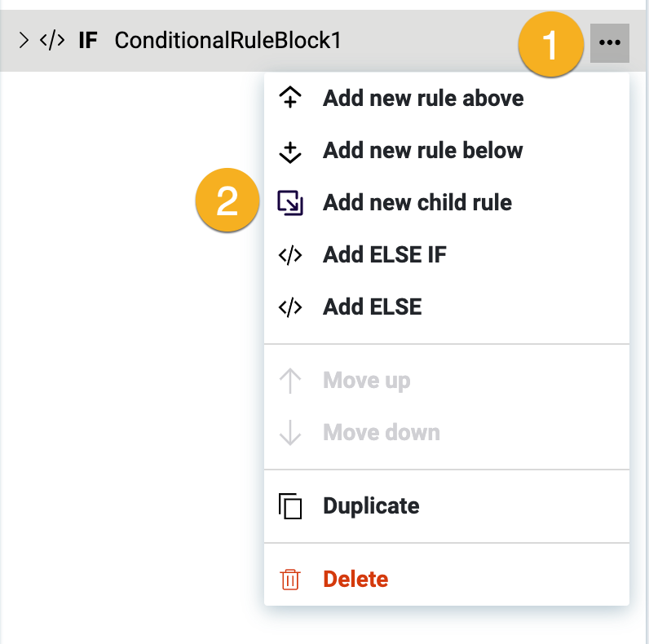The height and width of the screenshot is (644, 649).
Task: Choose the Add ELSE IF text
Action: tap(385, 255)
